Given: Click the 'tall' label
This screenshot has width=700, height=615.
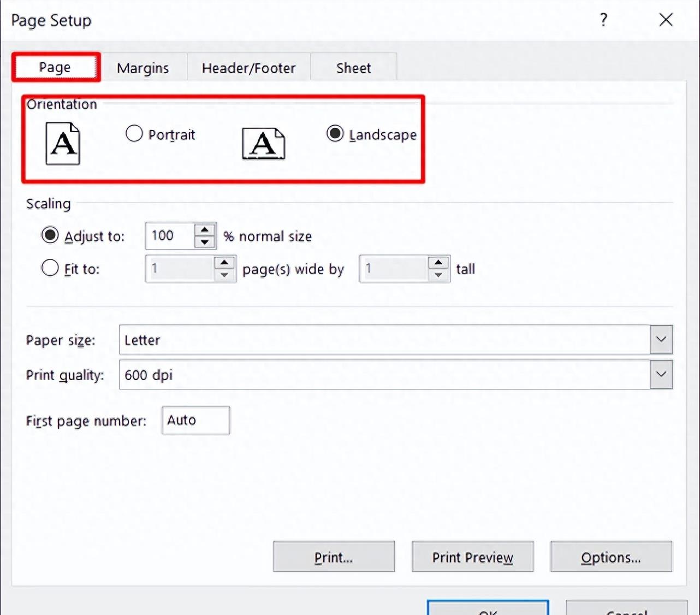Looking at the screenshot, I should [466, 269].
